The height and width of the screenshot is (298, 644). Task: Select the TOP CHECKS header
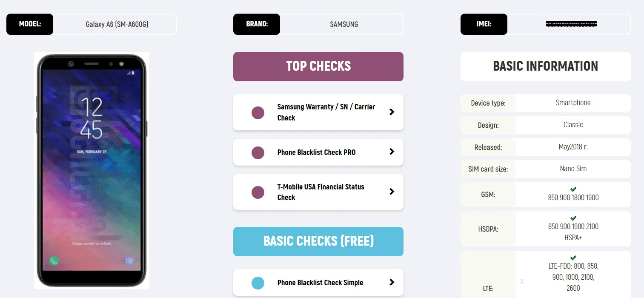coord(318,66)
